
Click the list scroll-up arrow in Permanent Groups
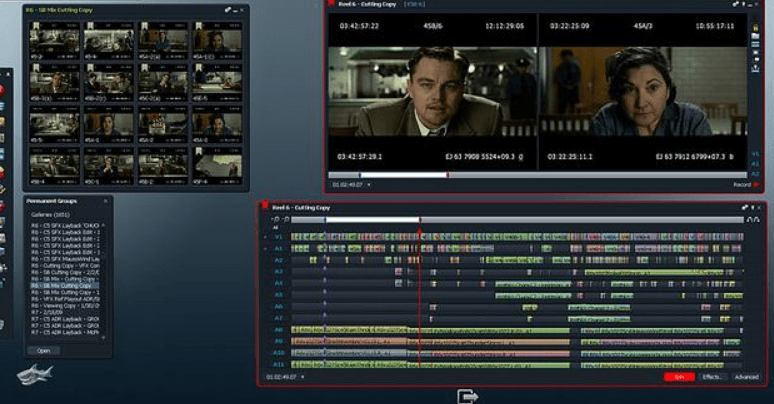click(104, 225)
